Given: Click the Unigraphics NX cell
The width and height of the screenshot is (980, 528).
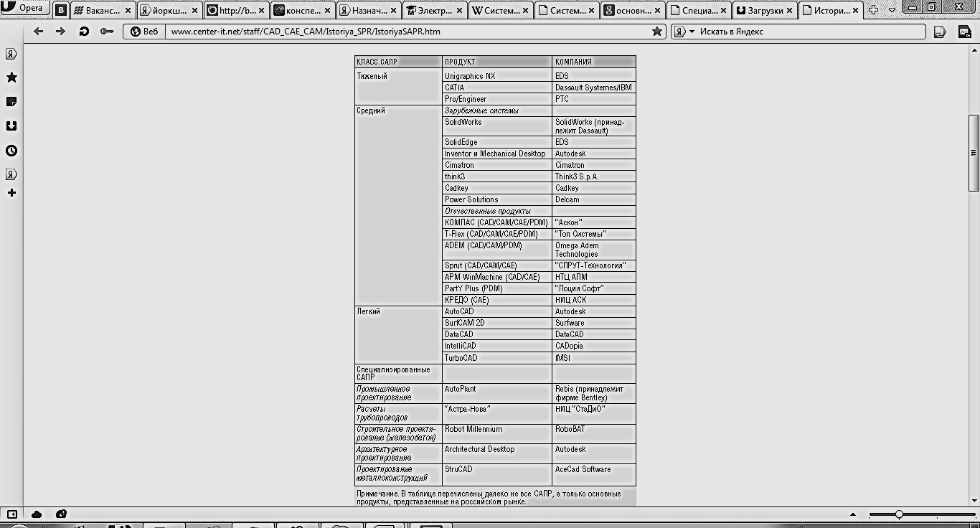Looking at the screenshot, I should (497, 76).
